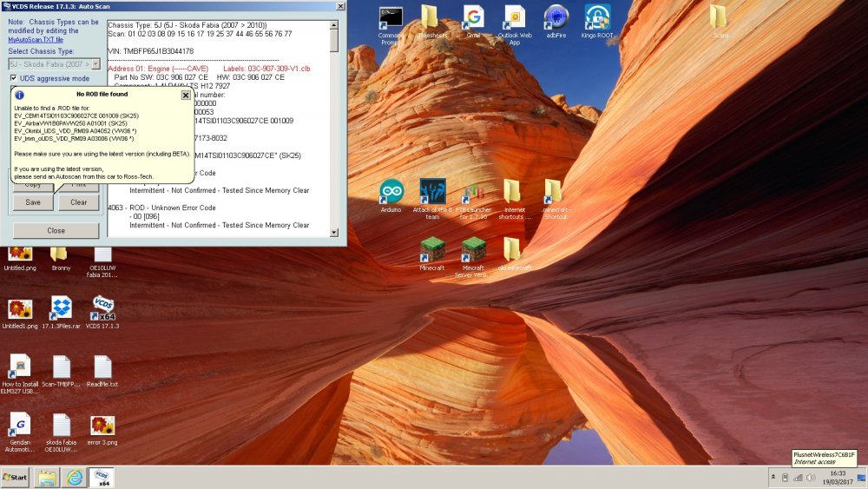Screen dimensions: 868x489
Task: Open Minecraft Server Version shortcut
Action: [x=473, y=257]
